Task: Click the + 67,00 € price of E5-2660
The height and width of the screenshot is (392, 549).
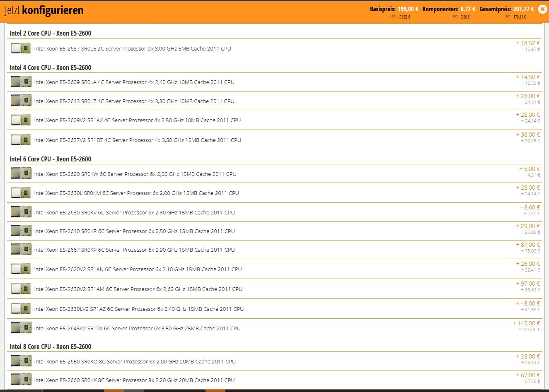Action: pos(528,375)
